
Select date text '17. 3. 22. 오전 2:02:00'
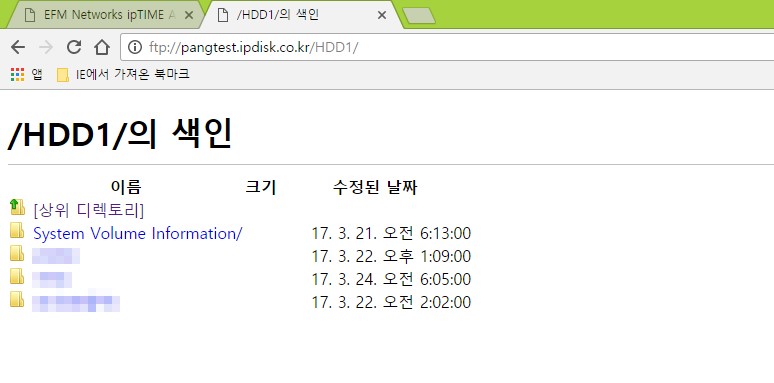[391, 302]
